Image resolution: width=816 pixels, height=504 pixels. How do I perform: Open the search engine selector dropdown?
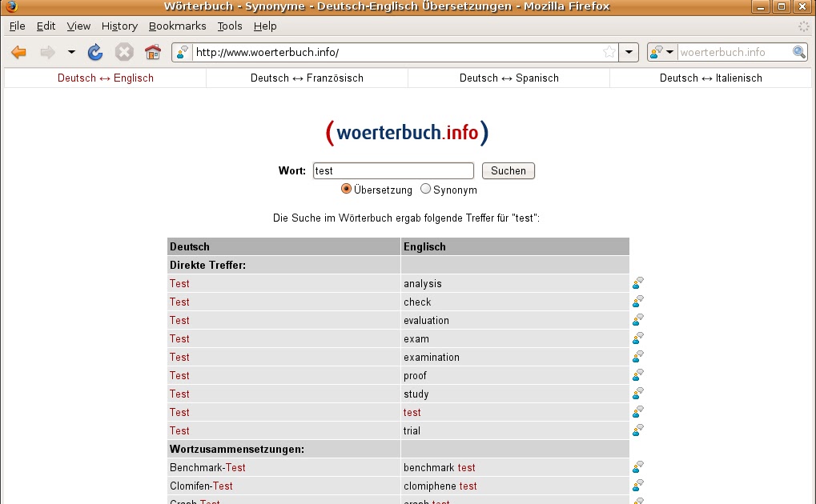pyautogui.click(x=662, y=52)
